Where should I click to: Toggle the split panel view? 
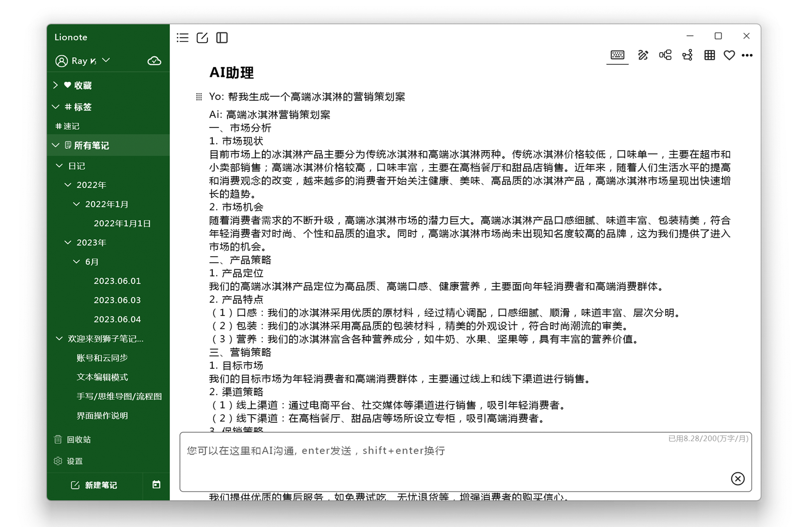[222, 38]
